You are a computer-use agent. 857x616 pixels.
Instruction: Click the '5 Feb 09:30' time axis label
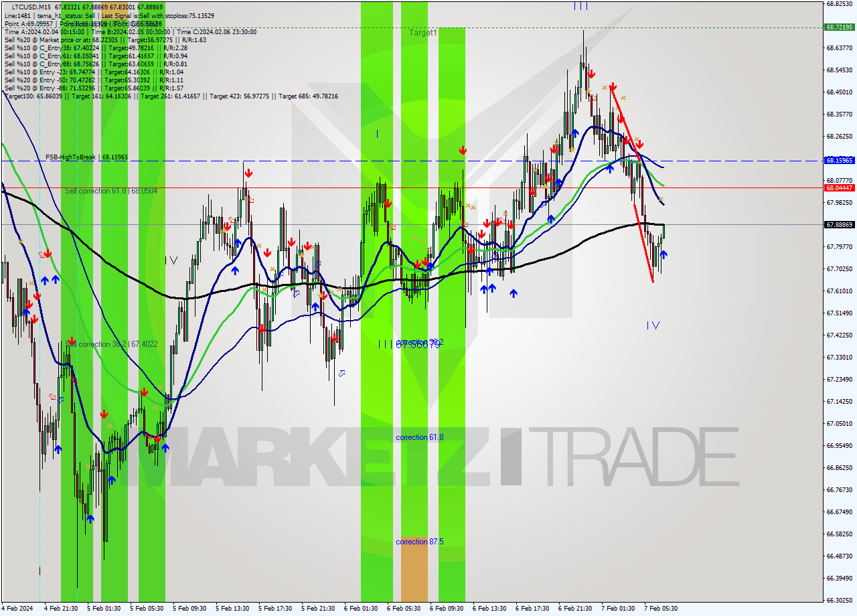(189, 609)
